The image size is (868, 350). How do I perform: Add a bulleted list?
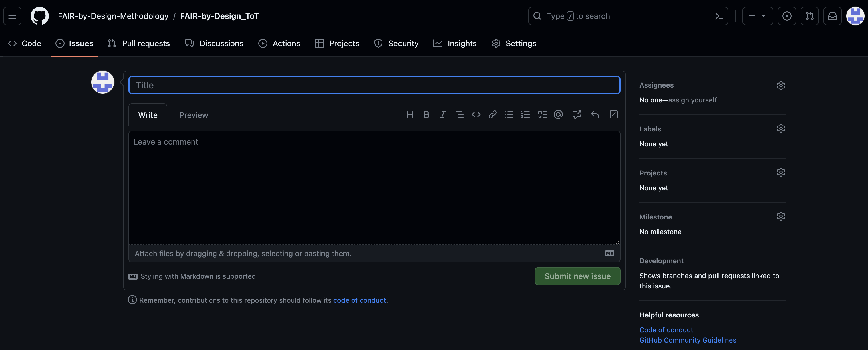tap(509, 114)
